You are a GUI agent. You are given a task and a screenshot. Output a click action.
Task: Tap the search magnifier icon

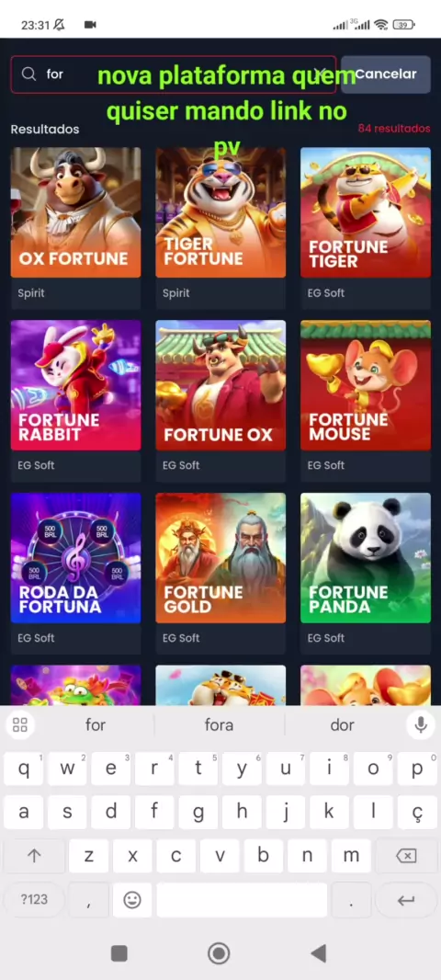tap(28, 74)
